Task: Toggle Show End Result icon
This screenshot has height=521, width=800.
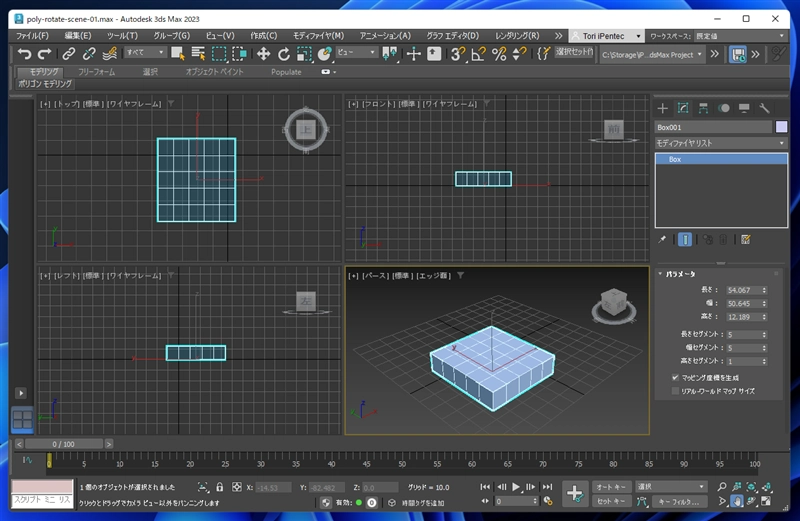Action: 685,239
